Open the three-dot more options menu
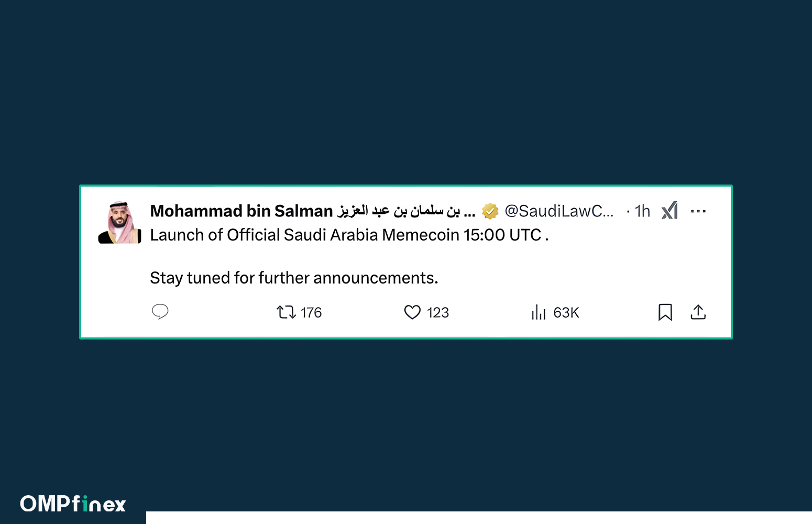Image resolution: width=812 pixels, height=524 pixels. pyautogui.click(x=698, y=211)
